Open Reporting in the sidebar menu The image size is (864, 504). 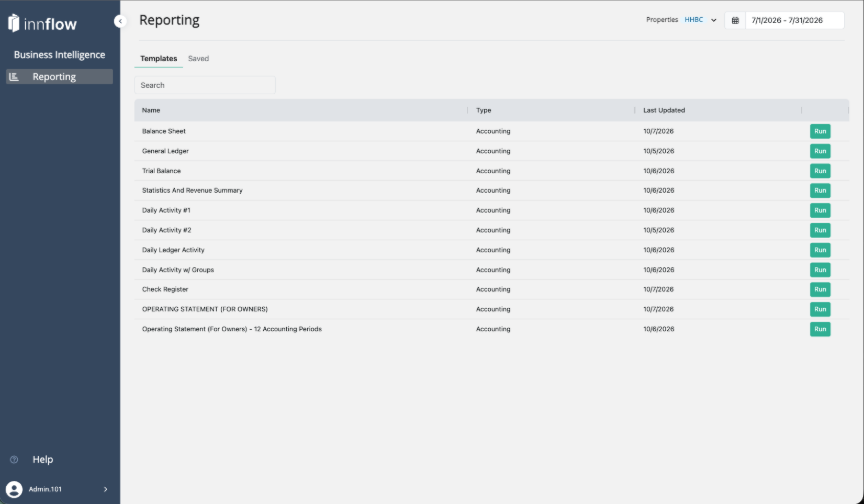point(60,77)
